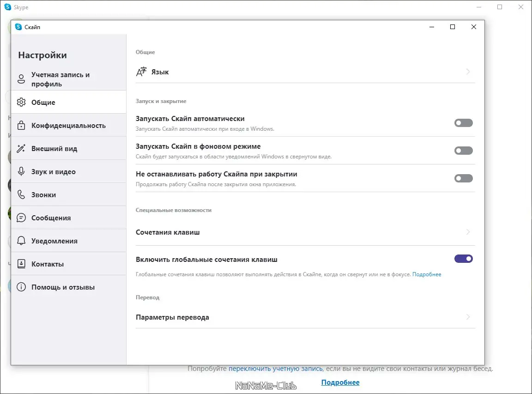Click the bell icon for Уведомления

pos(21,241)
